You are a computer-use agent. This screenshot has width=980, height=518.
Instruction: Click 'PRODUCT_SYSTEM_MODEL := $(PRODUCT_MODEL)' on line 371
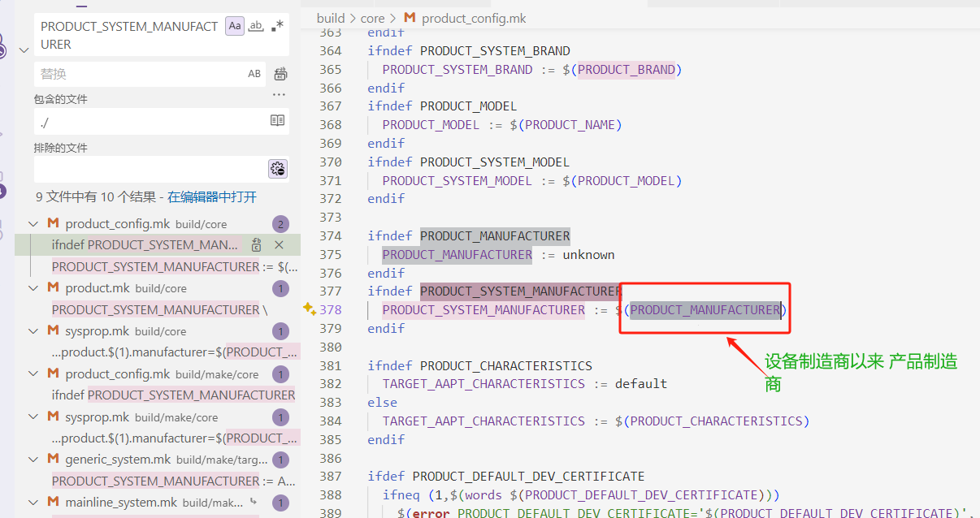point(532,180)
